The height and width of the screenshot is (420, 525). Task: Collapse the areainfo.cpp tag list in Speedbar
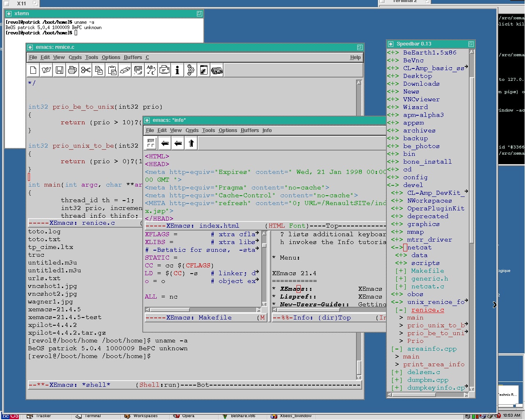pyautogui.click(x=397, y=349)
